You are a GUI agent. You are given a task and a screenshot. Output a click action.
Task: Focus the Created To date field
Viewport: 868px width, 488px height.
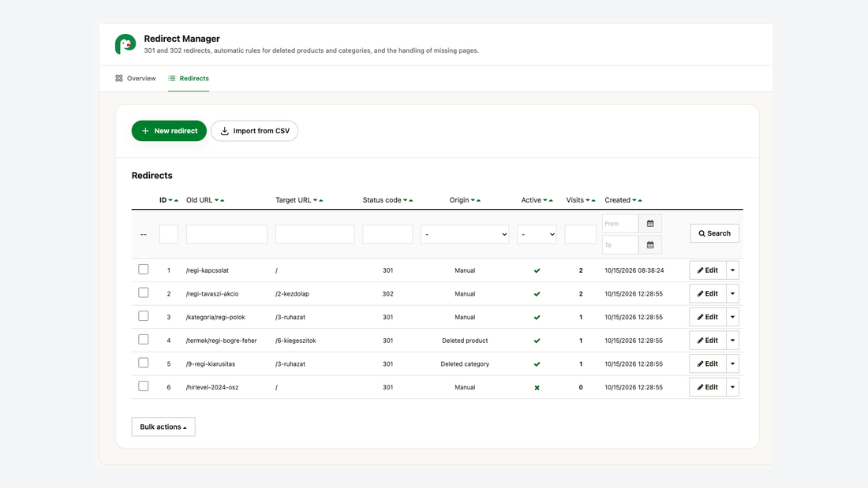[620, 244]
